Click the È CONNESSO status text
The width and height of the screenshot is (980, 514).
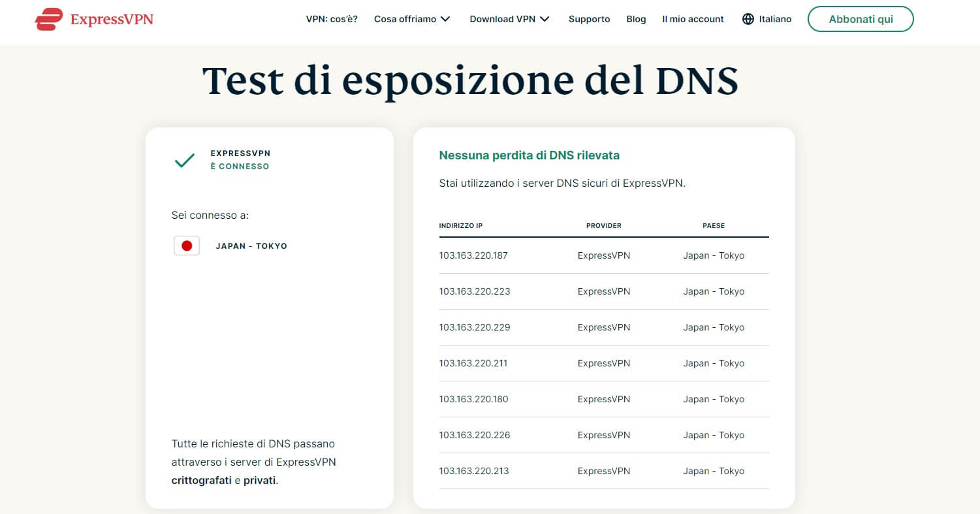point(240,167)
